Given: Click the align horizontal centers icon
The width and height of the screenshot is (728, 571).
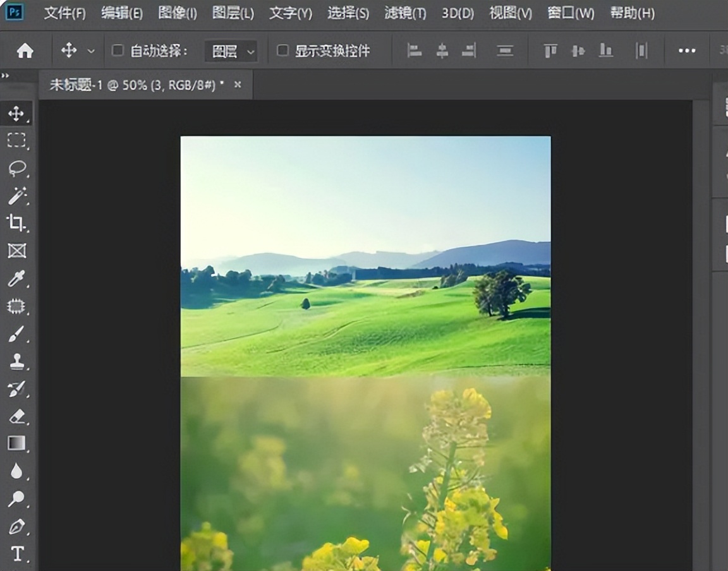Looking at the screenshot, I should tap(442, 51).
